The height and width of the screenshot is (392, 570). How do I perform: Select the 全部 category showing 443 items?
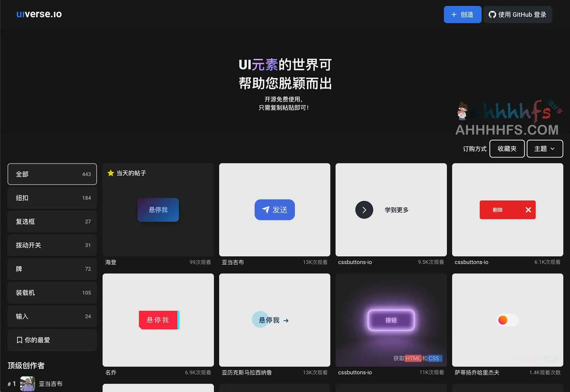[x=52, y=174]
